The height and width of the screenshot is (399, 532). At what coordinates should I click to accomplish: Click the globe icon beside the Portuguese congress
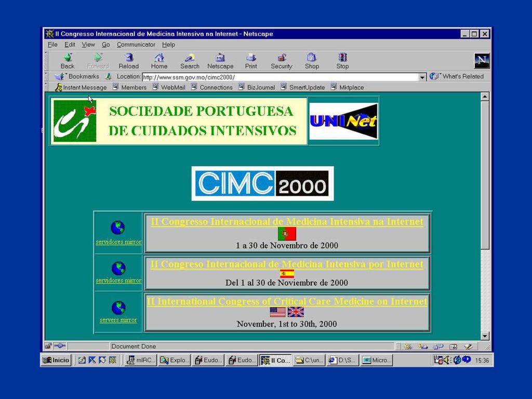118,228
